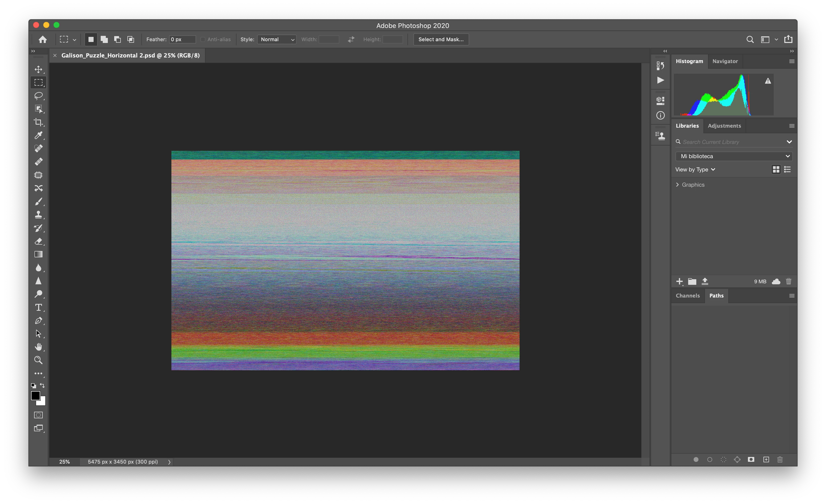Select the Clone Stamp tool
Image resolution: width=826 pixels, height=504 pixels.
pos(39,215)
